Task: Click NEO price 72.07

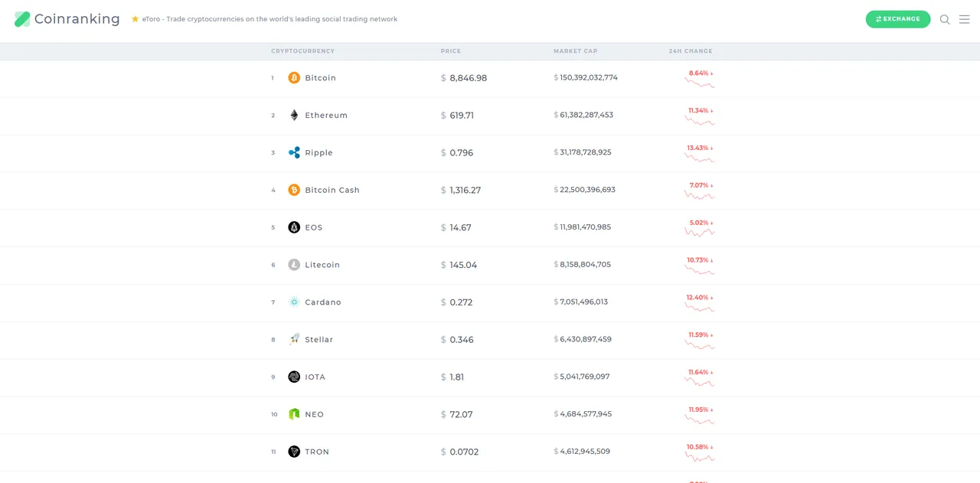Action: point(461,414)
